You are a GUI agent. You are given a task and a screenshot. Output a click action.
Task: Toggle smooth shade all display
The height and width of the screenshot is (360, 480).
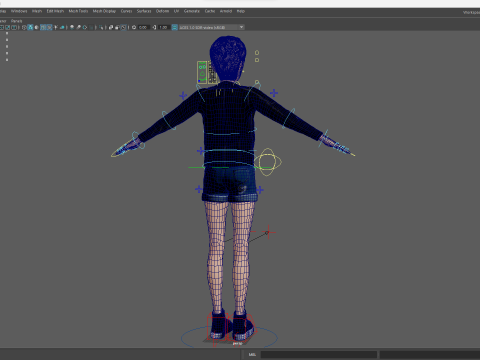coord(30,27)
